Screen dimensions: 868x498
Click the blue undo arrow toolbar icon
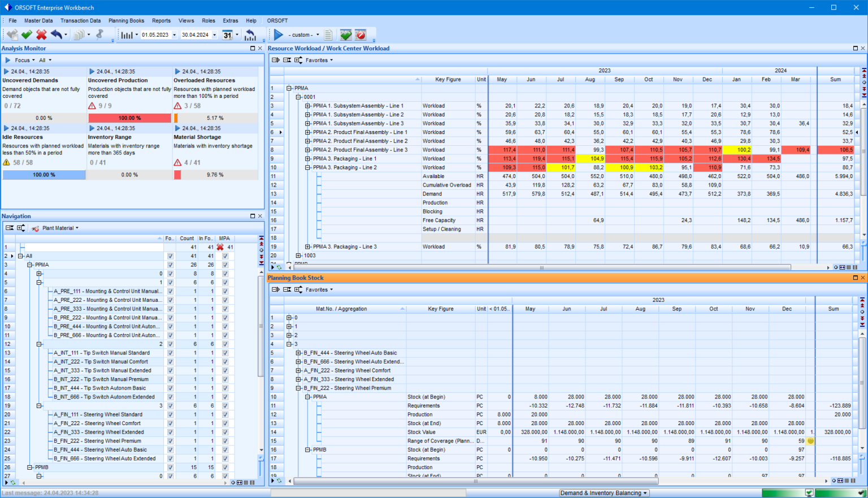pyautogui.click(x=57, y=34)
